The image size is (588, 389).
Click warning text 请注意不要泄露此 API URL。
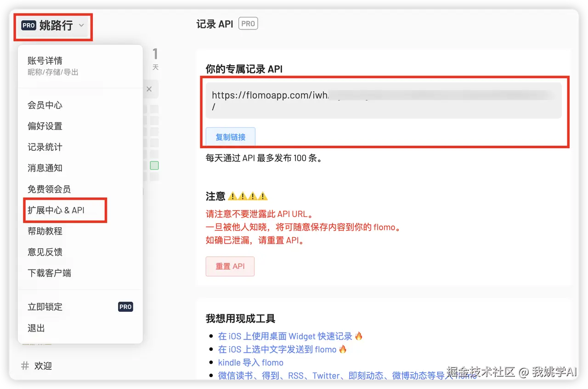[260, 214]
